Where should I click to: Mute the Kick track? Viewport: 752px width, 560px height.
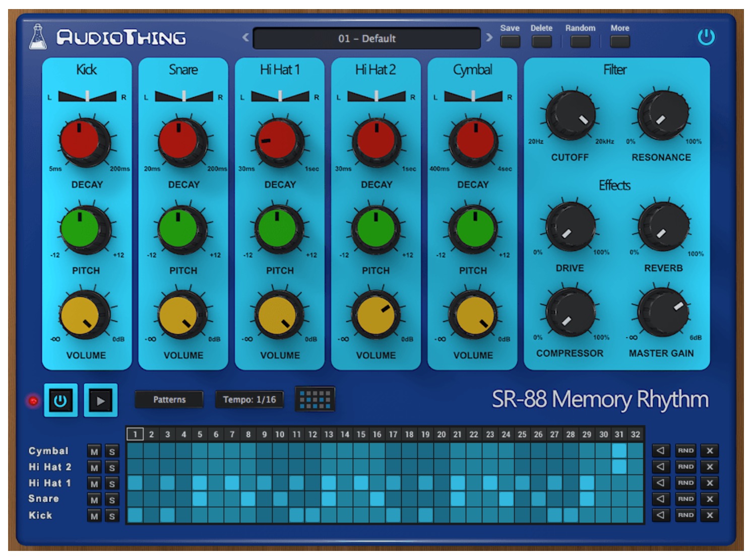(x=94, y=516)
